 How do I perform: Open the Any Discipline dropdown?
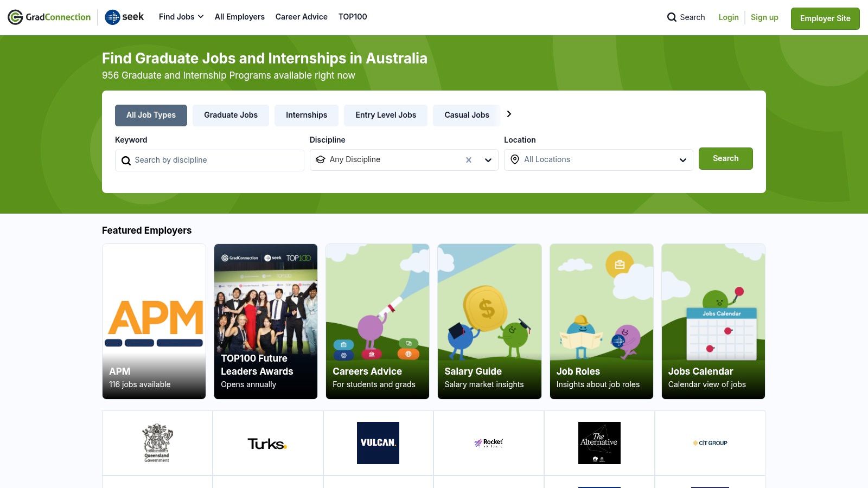pos(488,159)
